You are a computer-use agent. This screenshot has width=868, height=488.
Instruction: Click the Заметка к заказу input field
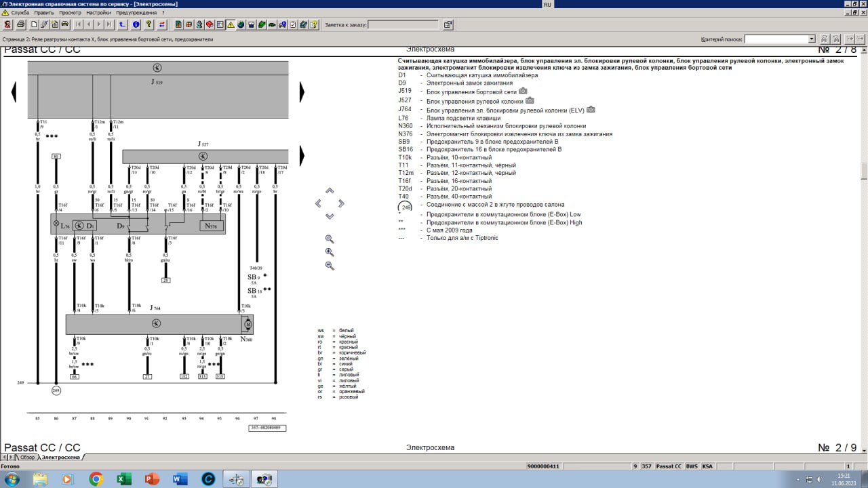[x=404, y=25]
